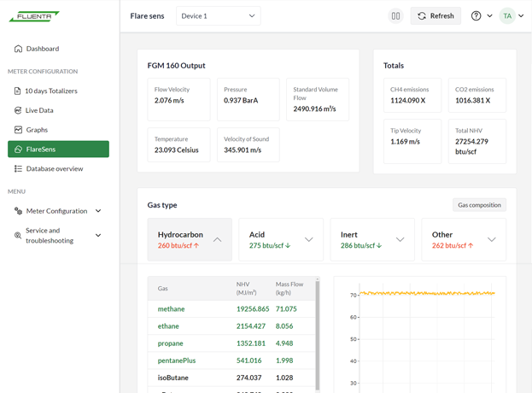This screenshot has width=532, height=393.
Task: Expand the Inert gas type card
Action: (400, 240)
